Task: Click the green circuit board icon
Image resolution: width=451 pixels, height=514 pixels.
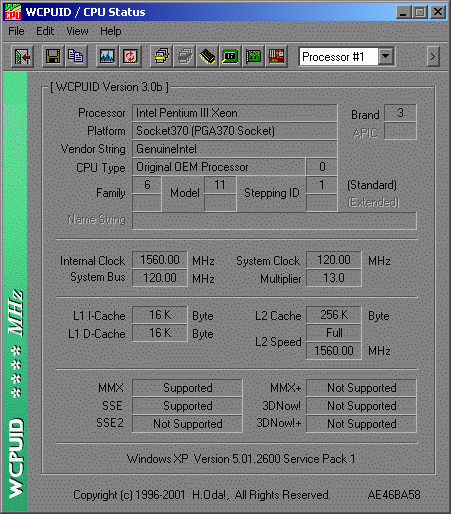Action: click(x=253, y=56)
